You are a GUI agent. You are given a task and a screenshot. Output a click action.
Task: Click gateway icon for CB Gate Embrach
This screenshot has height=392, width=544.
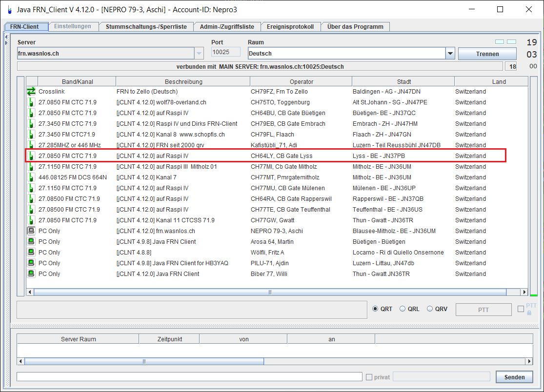(x=31, y=124)
